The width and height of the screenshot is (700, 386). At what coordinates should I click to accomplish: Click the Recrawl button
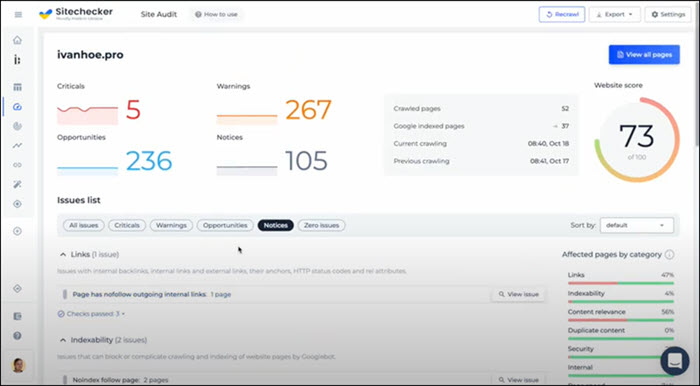click(562, 14)
